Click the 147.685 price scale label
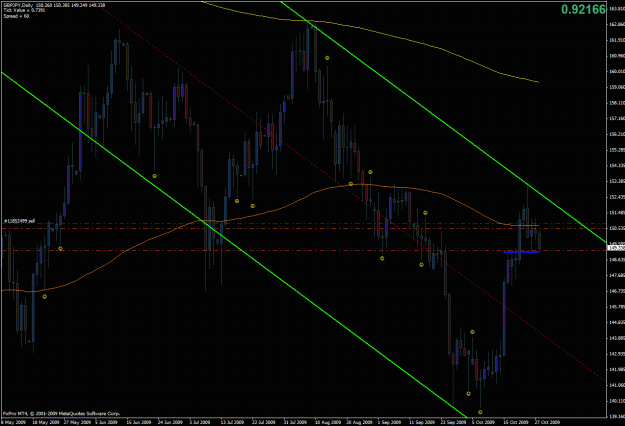 [616, 275]
